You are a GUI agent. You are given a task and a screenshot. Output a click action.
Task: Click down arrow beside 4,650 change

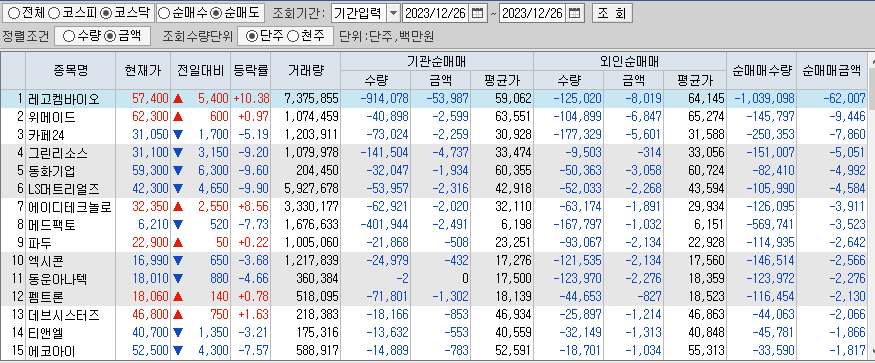tap(178, 189)
